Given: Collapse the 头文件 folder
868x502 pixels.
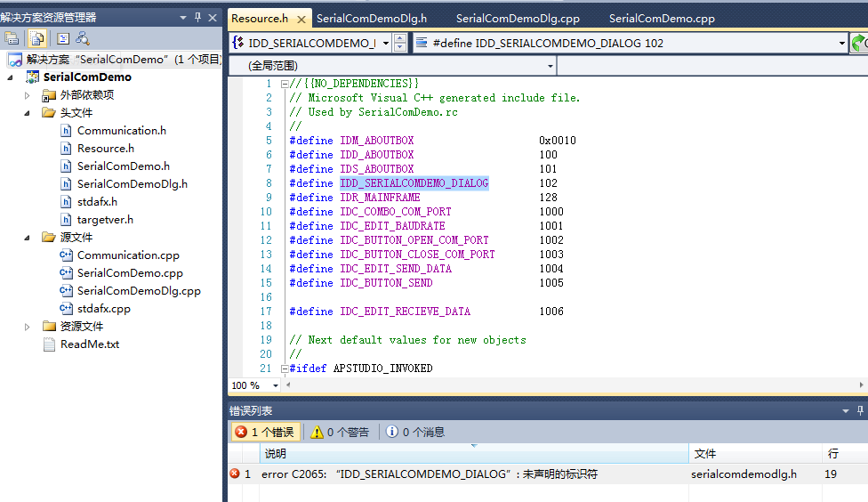Looking at the screenshot, I should coord(27,113).
